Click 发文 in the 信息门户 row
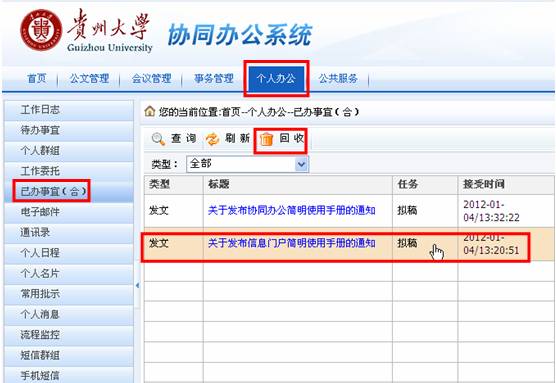The image size is (556, 383). (159, 243)
